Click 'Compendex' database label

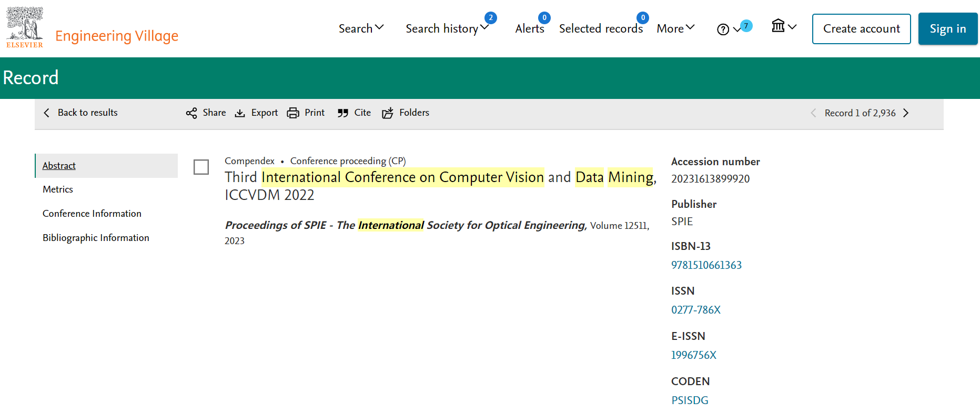pyautogui.click(x=249, y=161)
